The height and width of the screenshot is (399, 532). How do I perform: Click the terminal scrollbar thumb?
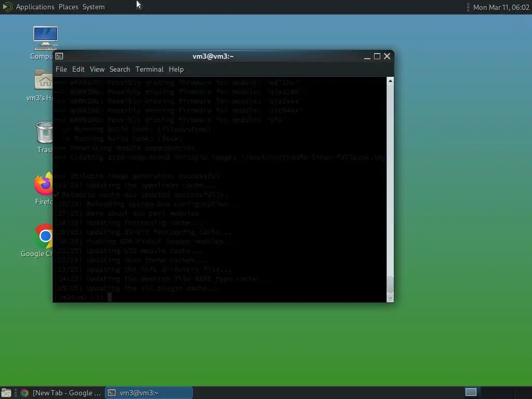390,285
